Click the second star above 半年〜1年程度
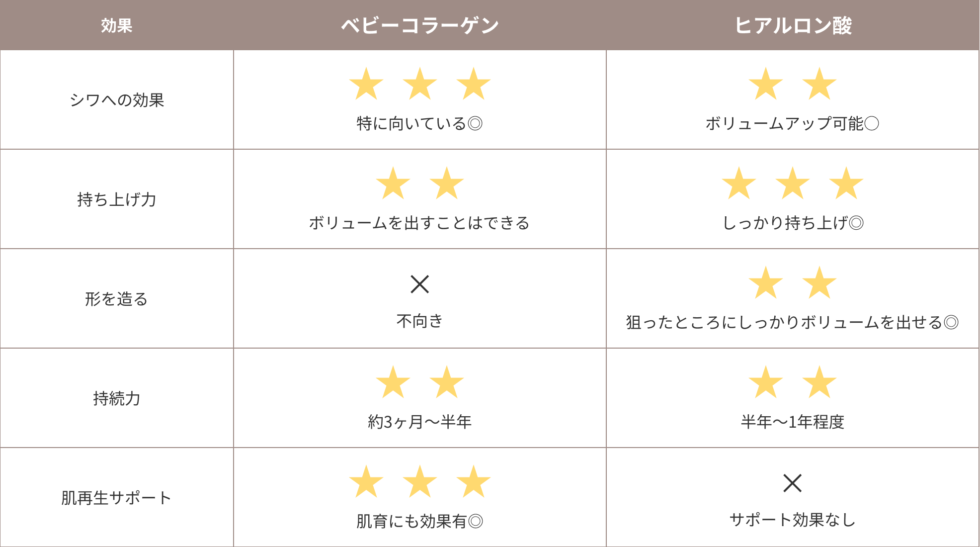The height and width of the screenshot is (547, 980). (819, 382)
